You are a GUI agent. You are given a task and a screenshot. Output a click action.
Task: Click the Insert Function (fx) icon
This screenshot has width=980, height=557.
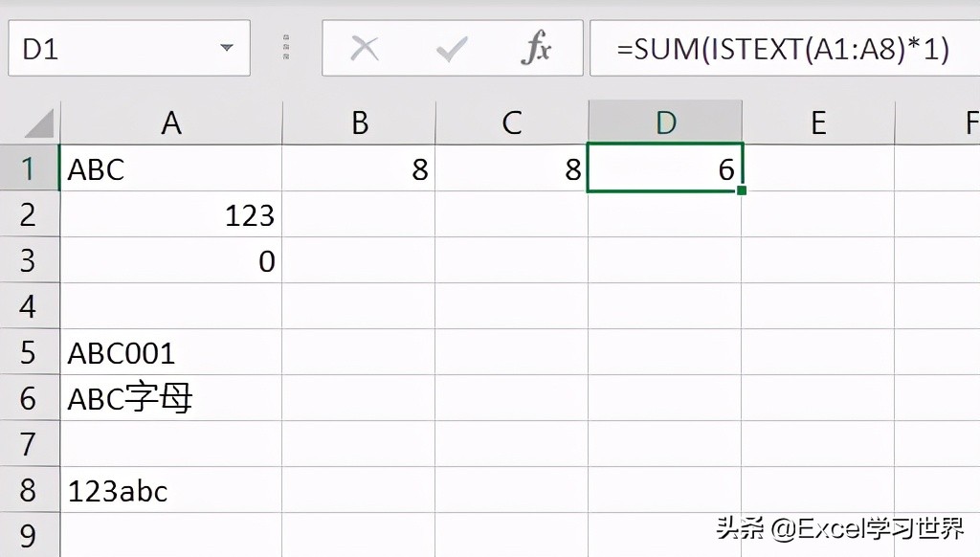(x=536, y=48)
